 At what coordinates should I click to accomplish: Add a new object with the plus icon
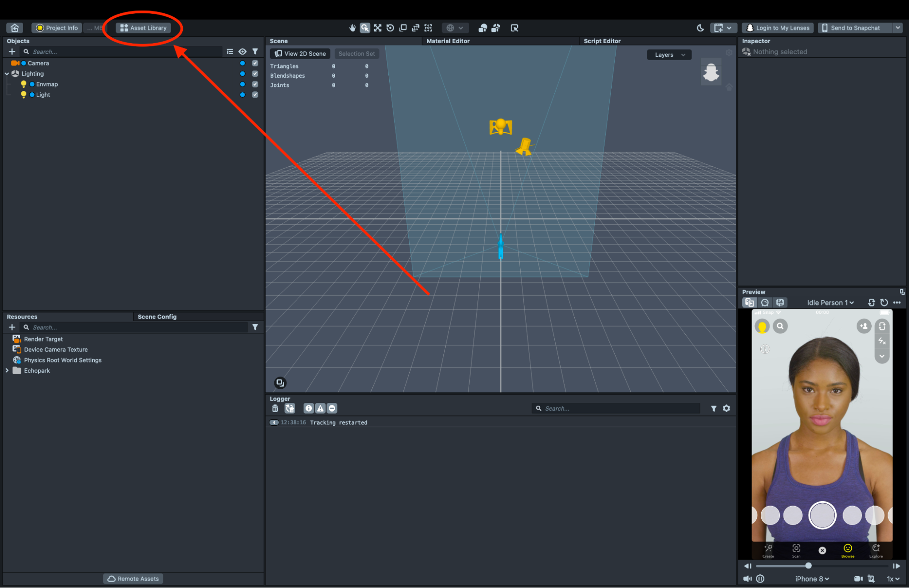tap(12, 51)
